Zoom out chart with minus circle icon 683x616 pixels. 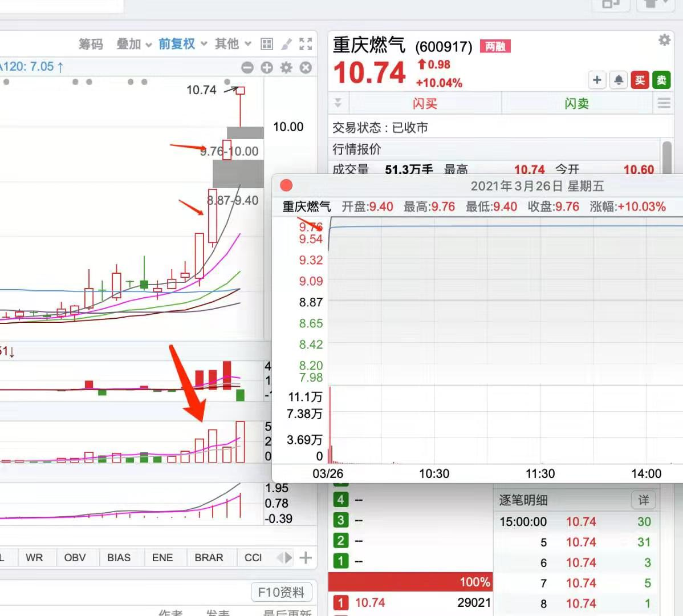(247, 67)
